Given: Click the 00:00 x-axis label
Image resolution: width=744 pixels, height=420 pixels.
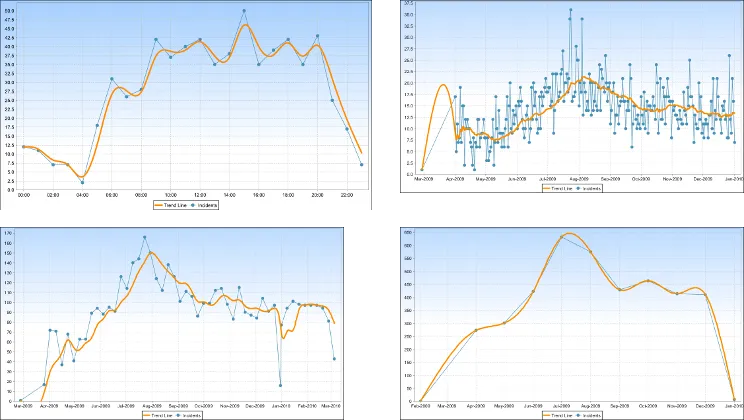Looking at the screenshot, I should [24, 195].
